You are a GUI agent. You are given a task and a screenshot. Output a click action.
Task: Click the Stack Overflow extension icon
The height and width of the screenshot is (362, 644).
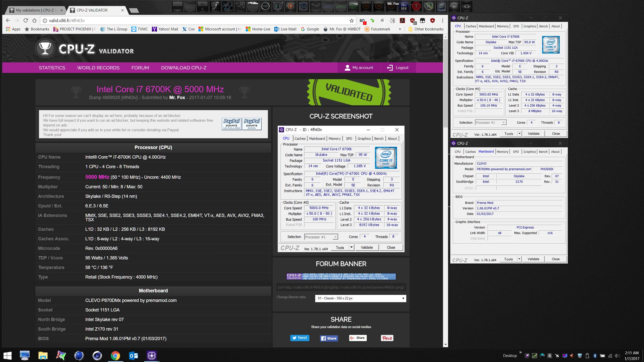(x=362, y=21)
